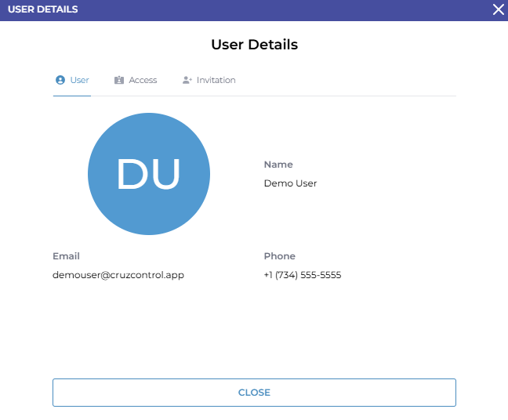Click the Name field label

coord(278,165)
